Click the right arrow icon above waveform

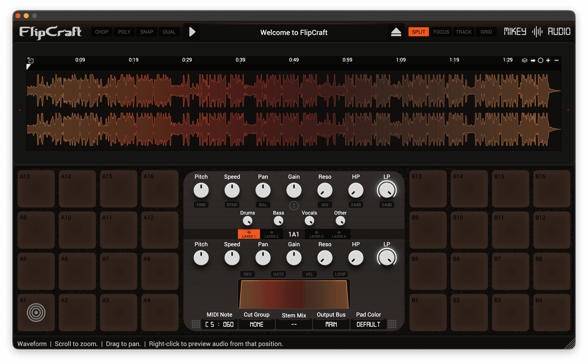tap(533, 60)
